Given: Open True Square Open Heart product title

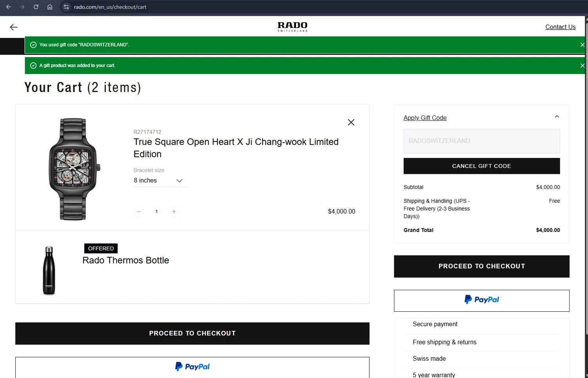Looking at the screenshot, I should pyautogui.click(x=236, y=148).
